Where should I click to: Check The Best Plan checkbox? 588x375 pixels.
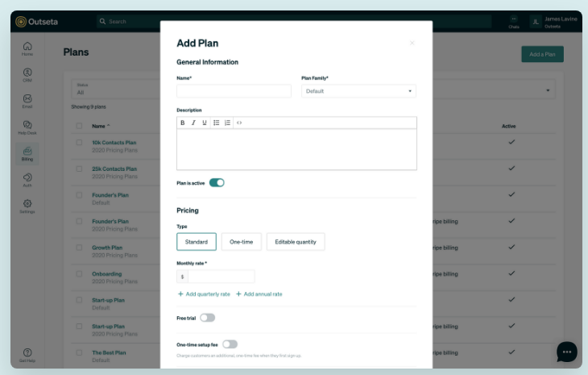click(x=79, y=352)
